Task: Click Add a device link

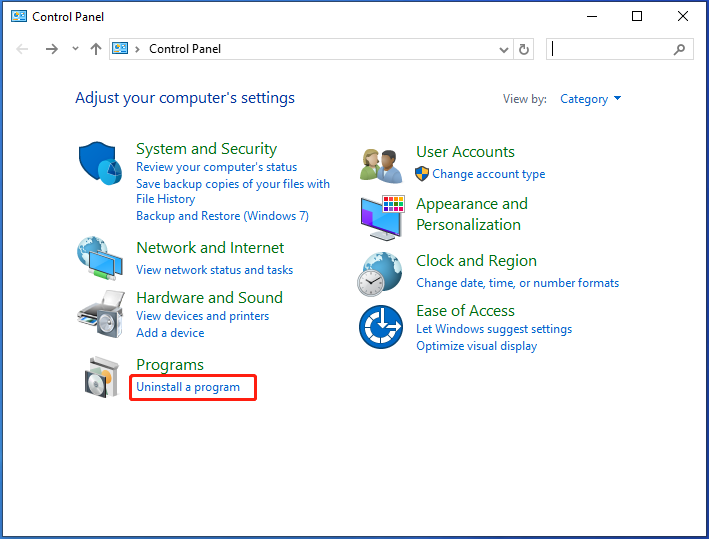Action: pos(170,333)
